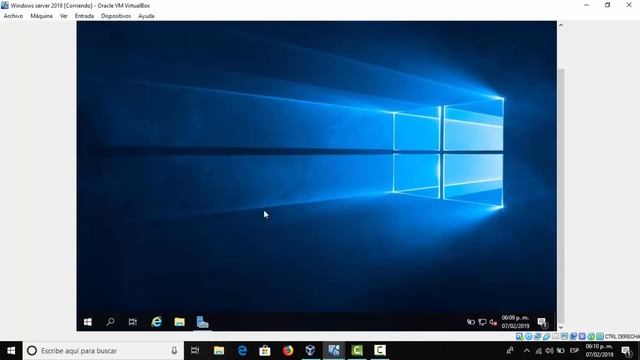Click the VirtualBox shared folders status indicator
Viewport: 640px width, 360px height.
[555, 336]
